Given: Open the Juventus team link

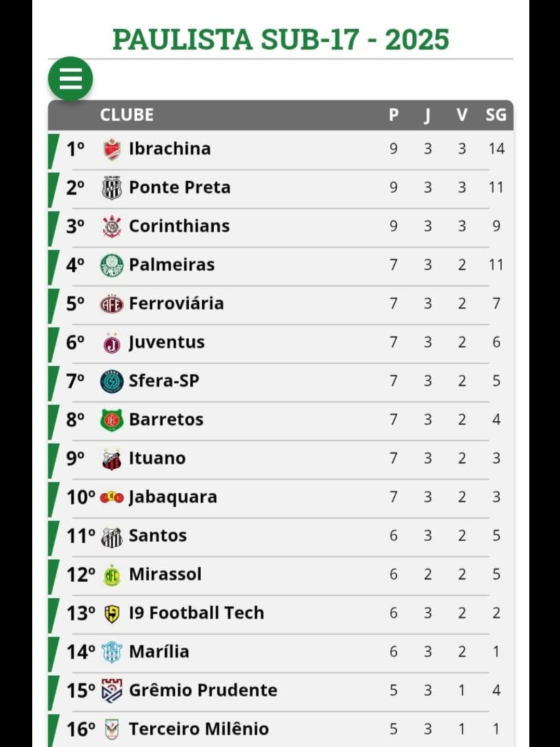Looking at the screenshot, I should pos(166,342).
